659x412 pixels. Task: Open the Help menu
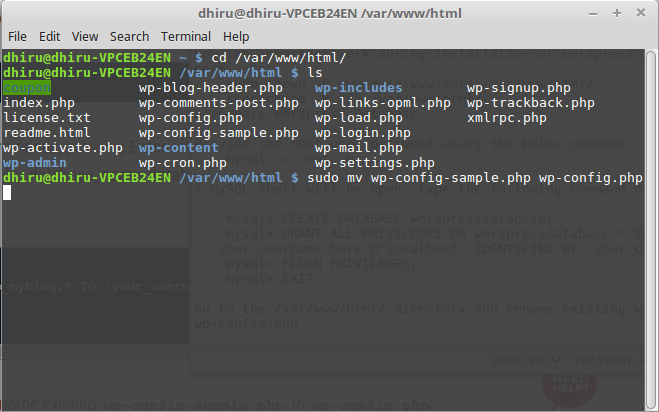[236, 37]
